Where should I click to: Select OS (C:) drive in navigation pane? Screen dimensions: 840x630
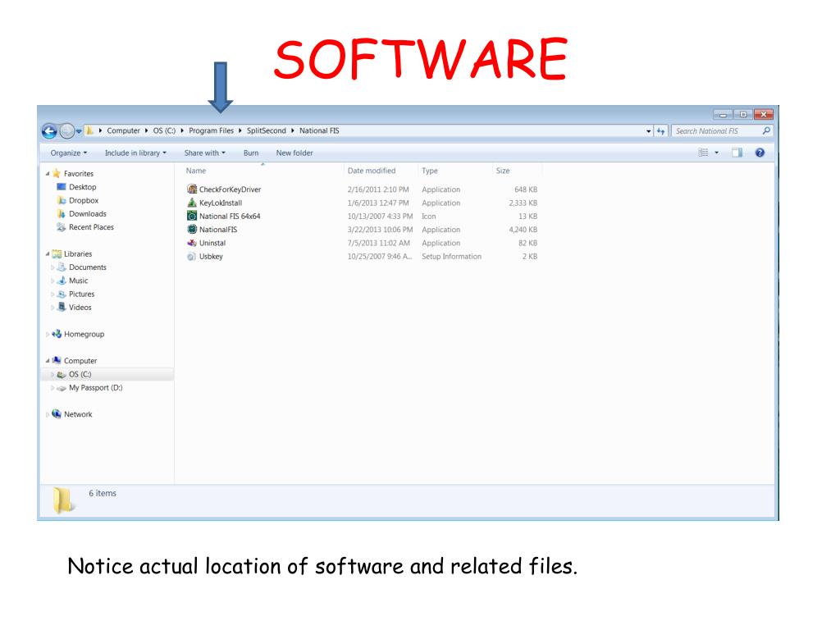[x=80, y=374]
